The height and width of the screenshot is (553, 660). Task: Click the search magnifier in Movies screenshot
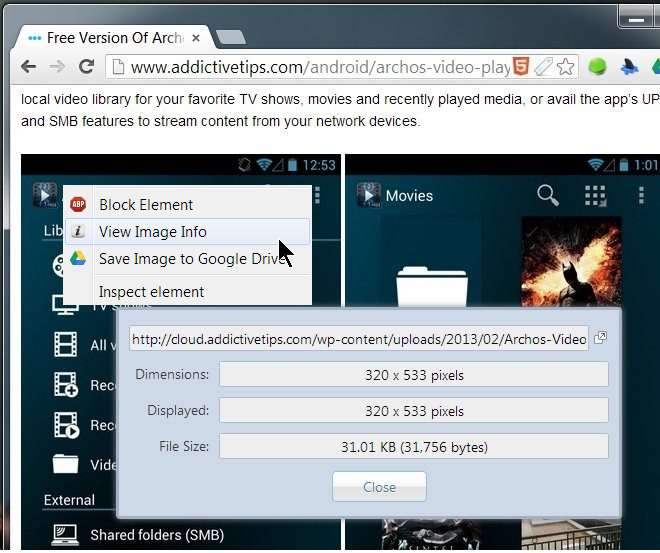point(548,196)
